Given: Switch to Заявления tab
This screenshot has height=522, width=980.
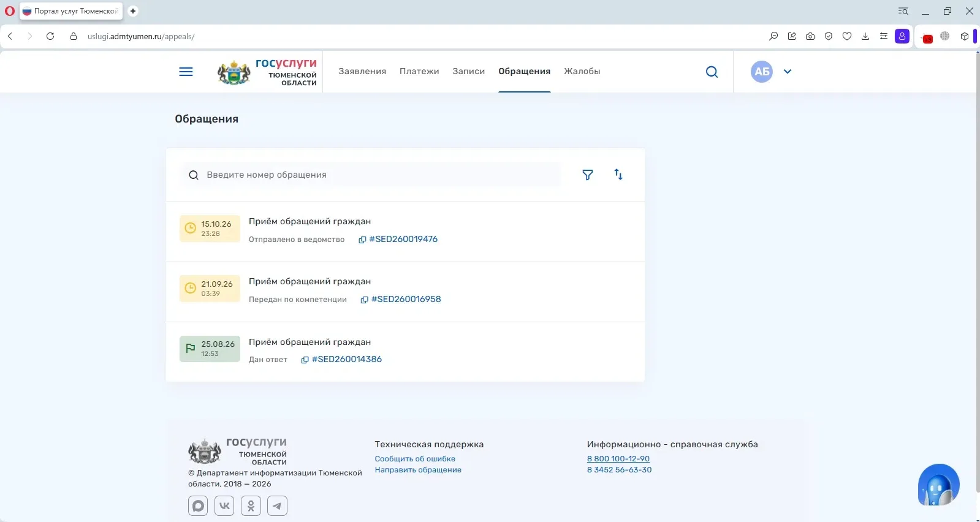Looking at the screenshot, I should click(x=362, y=71).
